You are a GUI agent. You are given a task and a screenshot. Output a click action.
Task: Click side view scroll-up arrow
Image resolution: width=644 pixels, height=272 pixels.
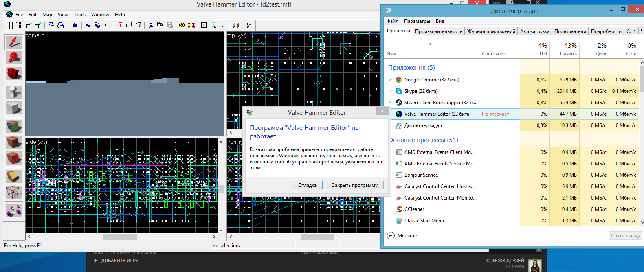(x=221, y=142)
